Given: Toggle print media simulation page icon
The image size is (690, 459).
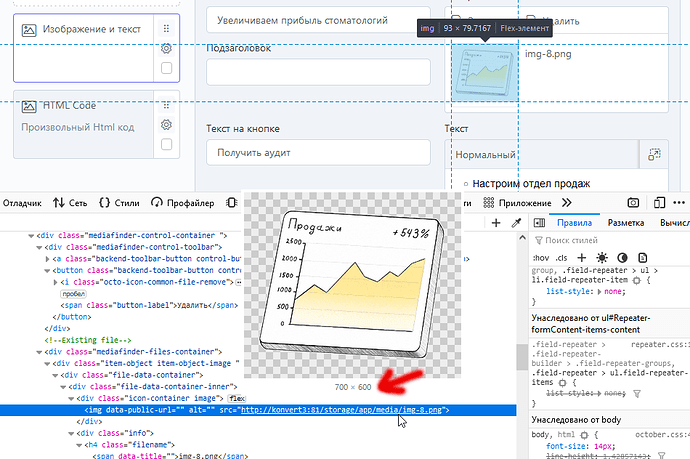Looking at the screenshot, I should point(642,258).
